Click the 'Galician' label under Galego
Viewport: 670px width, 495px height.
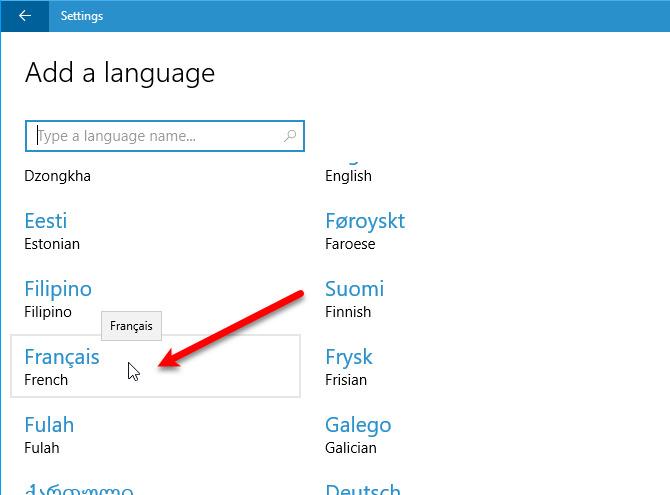tap(350, 448)
